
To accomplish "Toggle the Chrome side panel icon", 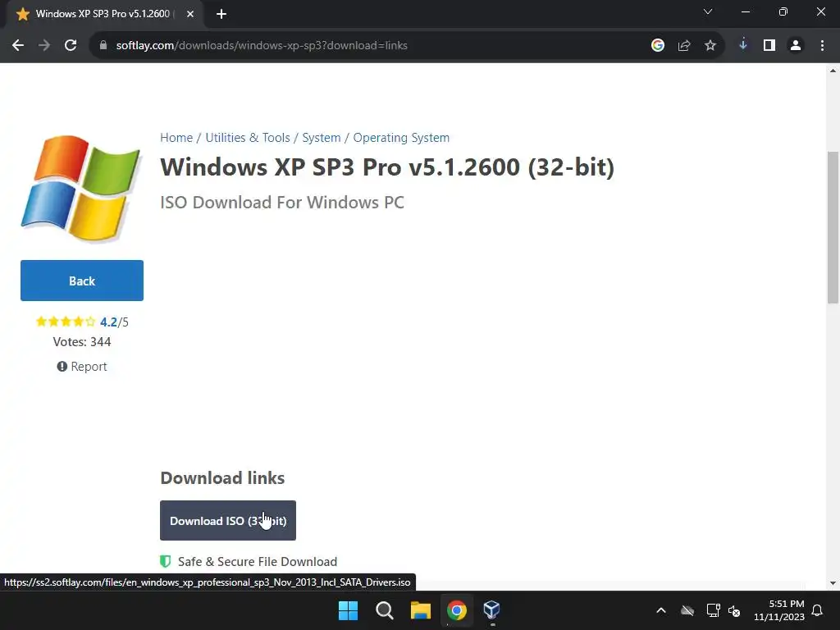I will pyautogui.click(x=769, y=46).
